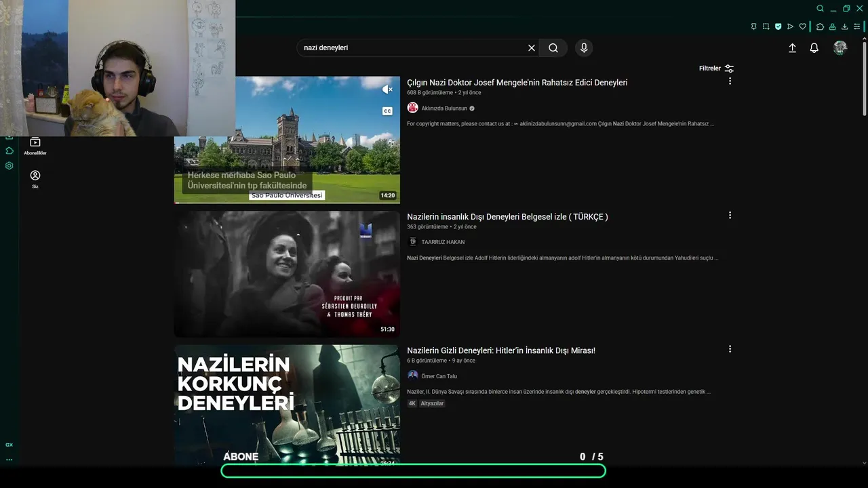Image resolution: width=868 pixels, height=488 pixels.
Task: Click '6 B görüntüleme' view count
Action: [427, 361]
